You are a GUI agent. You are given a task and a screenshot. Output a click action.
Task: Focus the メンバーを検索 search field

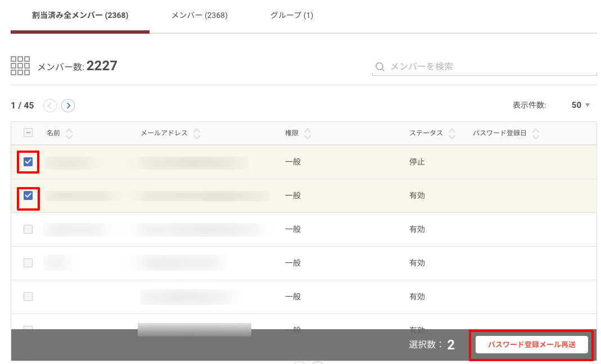click(485, 67)
